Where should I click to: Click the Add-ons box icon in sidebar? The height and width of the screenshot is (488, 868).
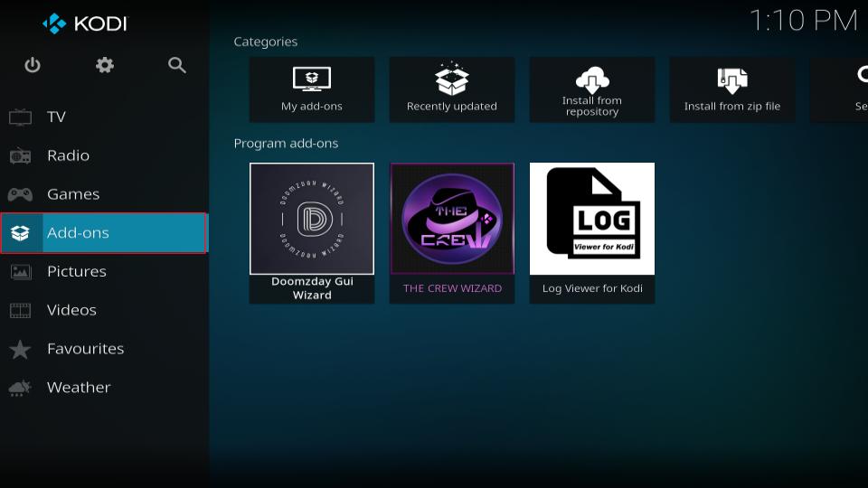pos(21,233)
